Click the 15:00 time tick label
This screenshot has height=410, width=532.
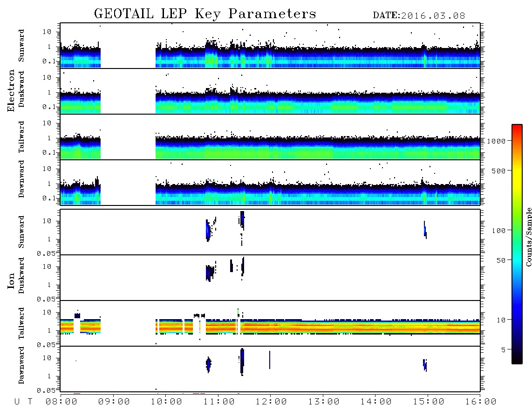[429, 402]
